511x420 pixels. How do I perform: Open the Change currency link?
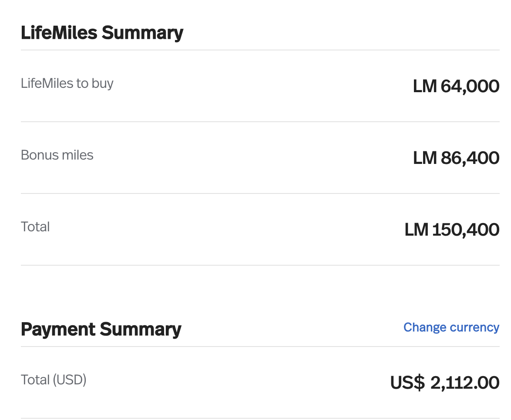451,327
